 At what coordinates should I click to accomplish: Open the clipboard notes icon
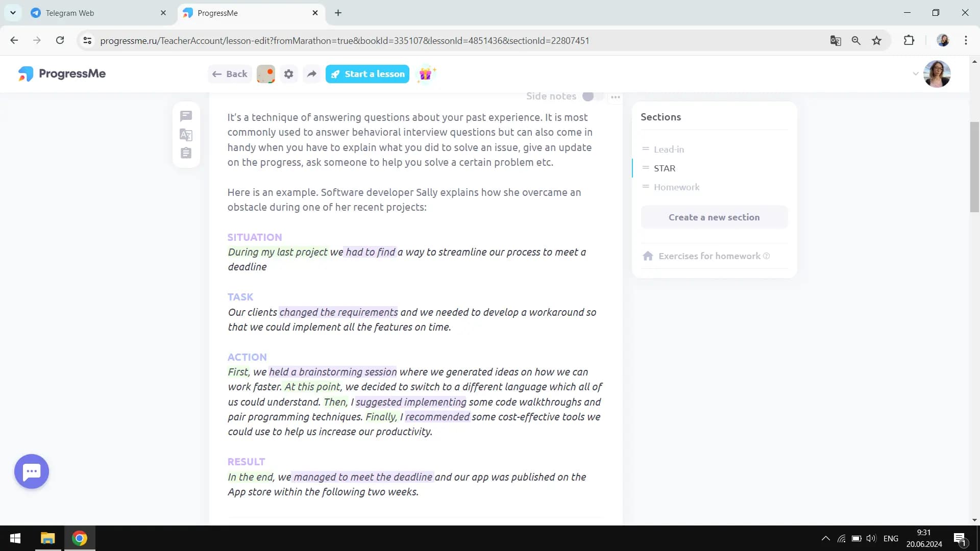click(x=186, y=153)
